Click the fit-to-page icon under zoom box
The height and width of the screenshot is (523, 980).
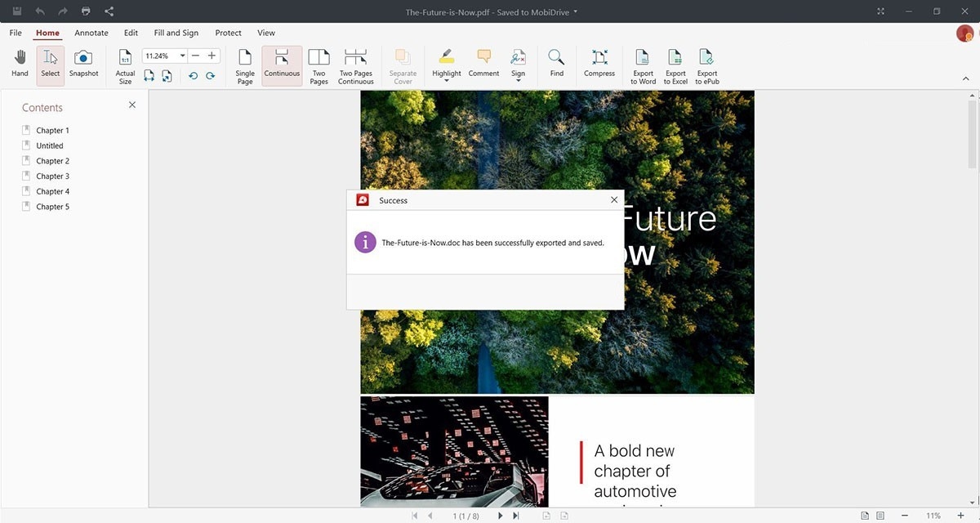tap(167, 75)
